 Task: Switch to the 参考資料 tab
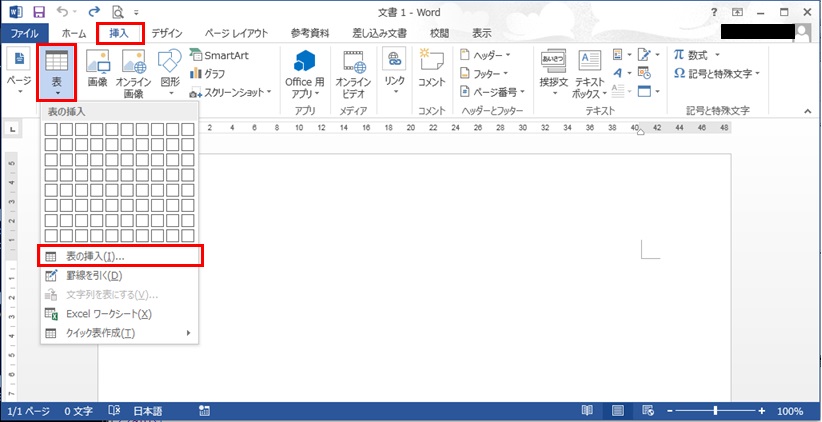pos(310,34)
